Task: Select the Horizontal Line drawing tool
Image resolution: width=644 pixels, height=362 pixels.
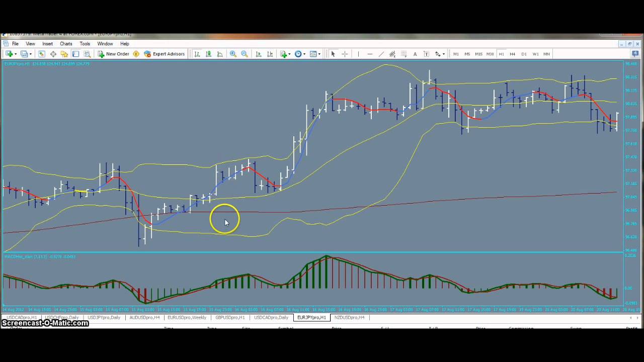Action: pyautogui.click(x=370, y=54)
